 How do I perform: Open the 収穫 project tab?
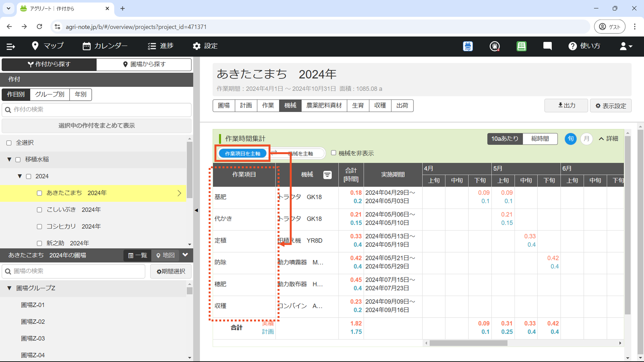pyautogui.click(x=380, y=106)
